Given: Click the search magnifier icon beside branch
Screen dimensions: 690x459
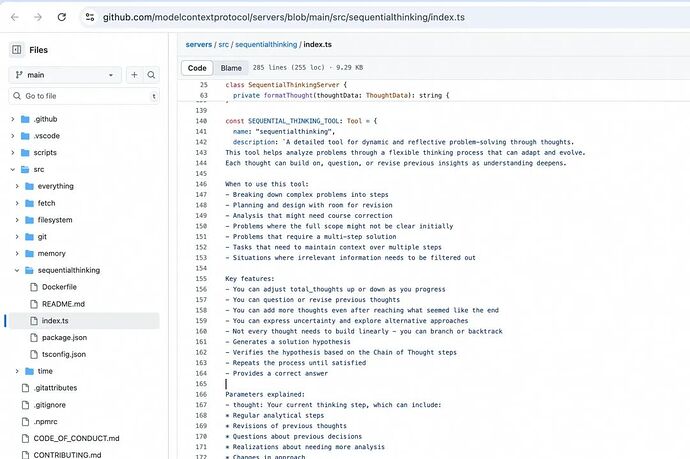Looking at the screenshot, I should 152,75.
